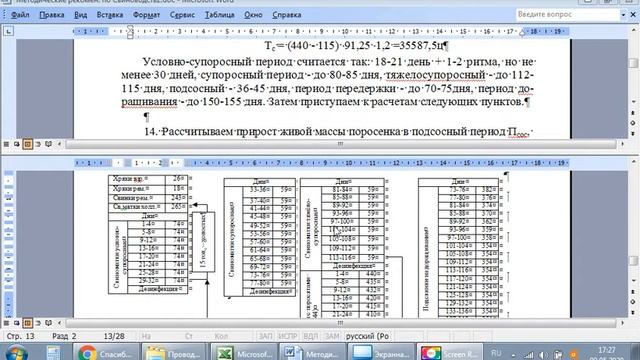Open the Файл menu
The height and width of the screenshot is (360, 640).
[20, 15]
